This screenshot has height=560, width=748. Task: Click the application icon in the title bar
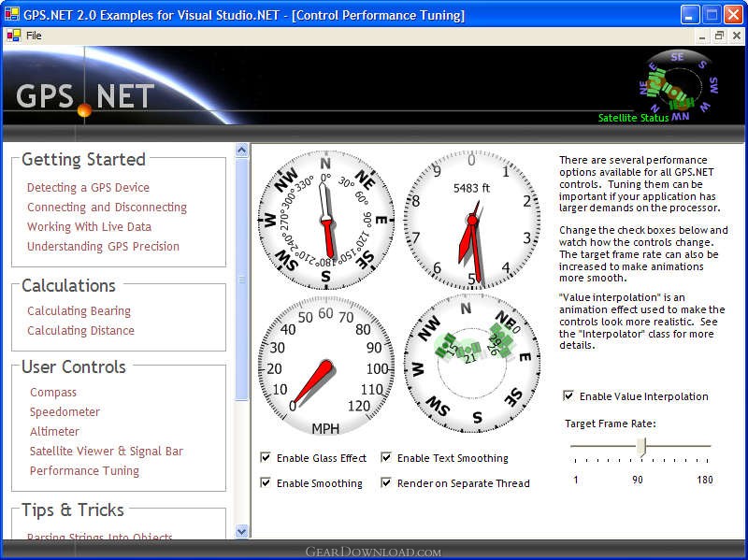tap(11, 14)
